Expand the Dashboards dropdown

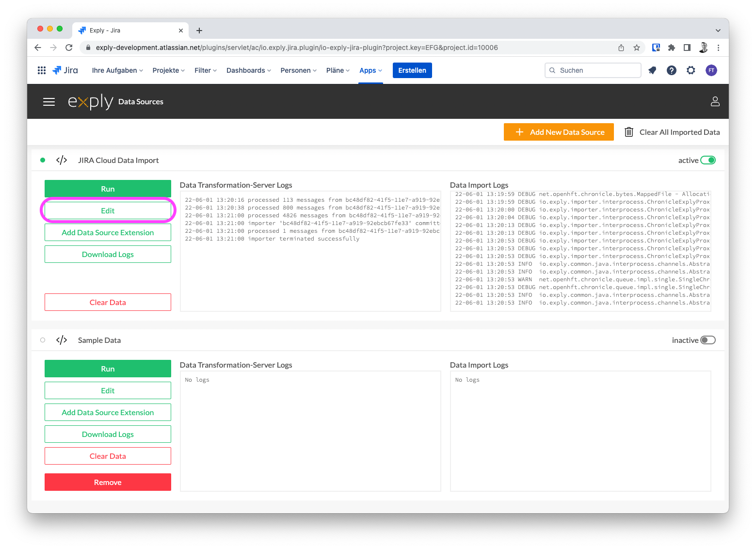coord(249,70)
